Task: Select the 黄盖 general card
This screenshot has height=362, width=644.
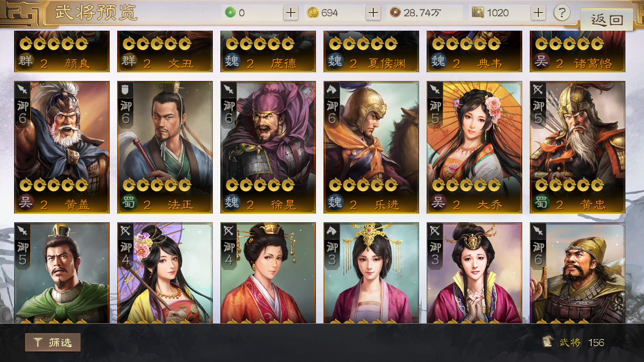Action: (x=62, y=147)
